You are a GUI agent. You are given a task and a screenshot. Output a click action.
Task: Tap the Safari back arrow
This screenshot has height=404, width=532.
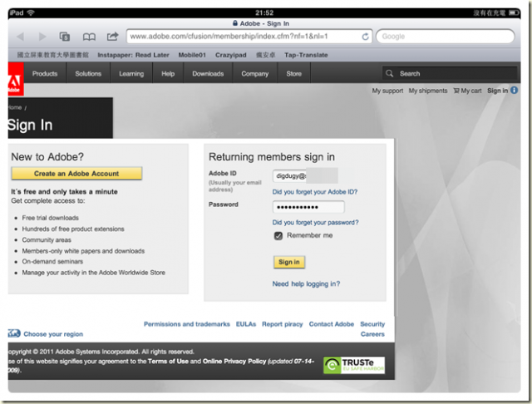[20, 37]
